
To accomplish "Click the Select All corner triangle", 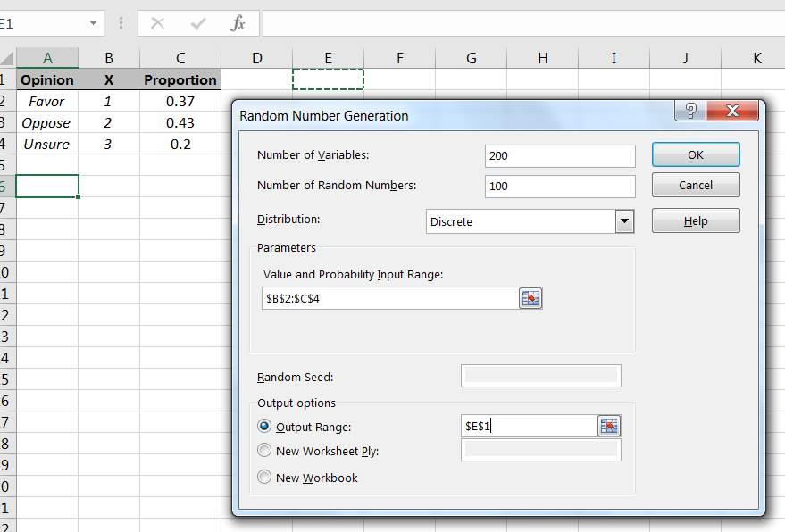I will tap(7, 59).
